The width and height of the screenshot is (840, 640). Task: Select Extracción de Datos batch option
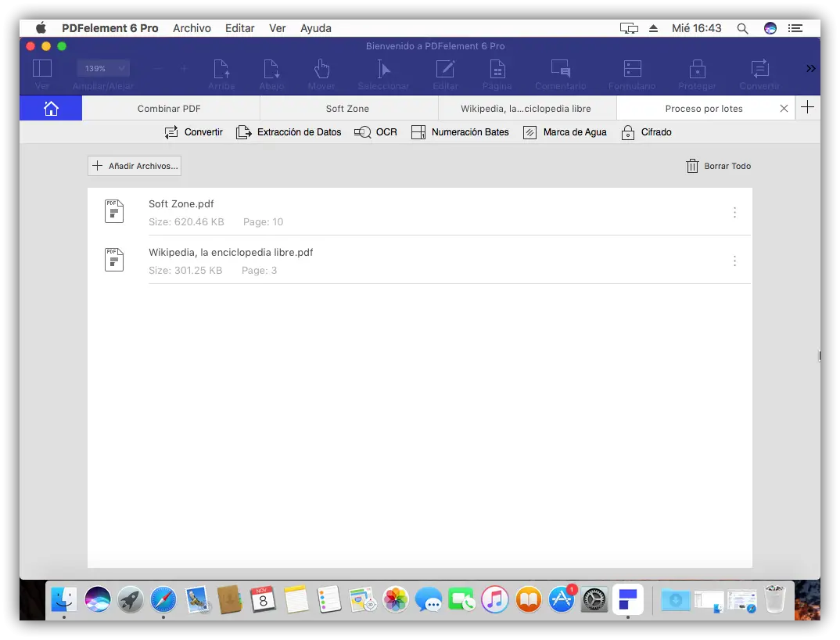click(x=289, y=132)
